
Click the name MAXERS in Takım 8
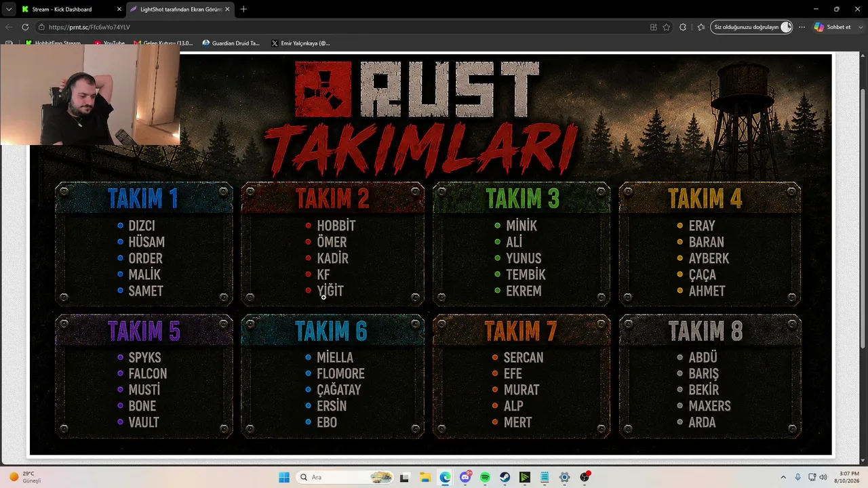point(710,406)
